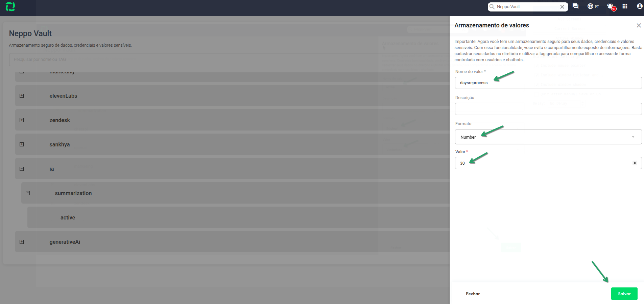The image size is (644, 304).
Task: Select the elevenLabs directory row
Action: point(232,96)
